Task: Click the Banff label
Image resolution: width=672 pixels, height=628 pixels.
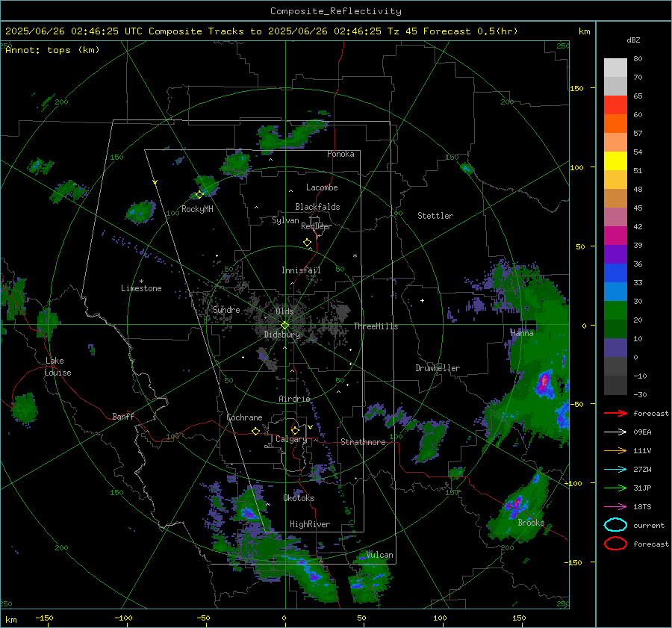Action: [123, 416]
